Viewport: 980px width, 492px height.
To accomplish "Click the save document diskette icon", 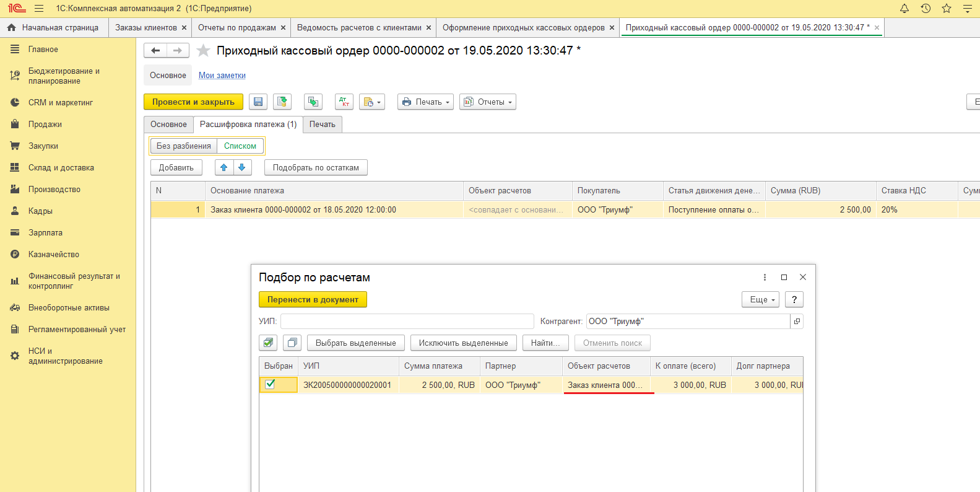I will [258, 102].
